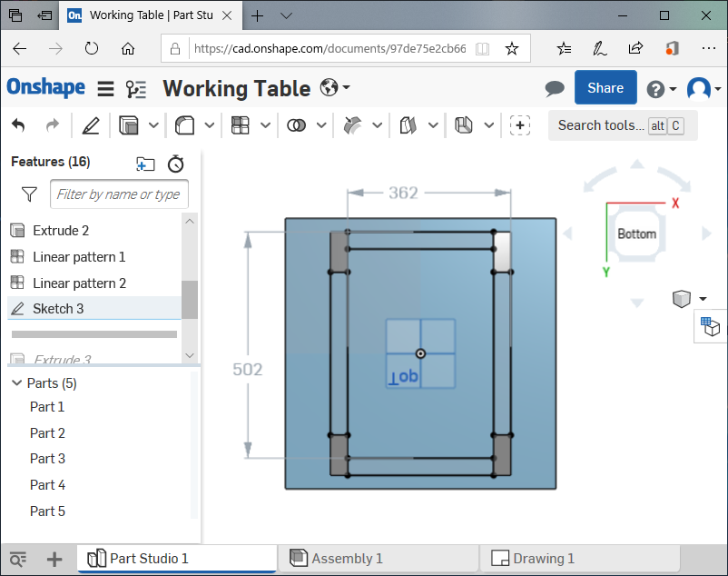This screenshot has height=576, width=728.
Task: Select Linear pattern 1 feature
Action: point(94,257)
